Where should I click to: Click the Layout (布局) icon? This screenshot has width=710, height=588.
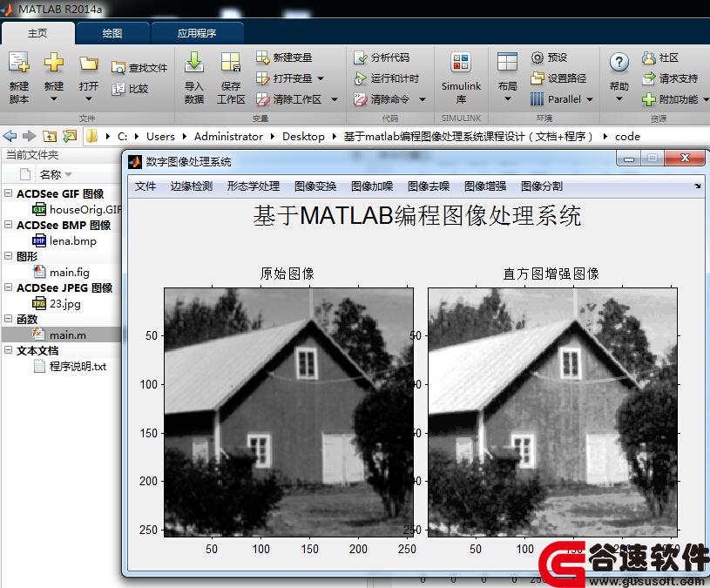coord(507,63)
